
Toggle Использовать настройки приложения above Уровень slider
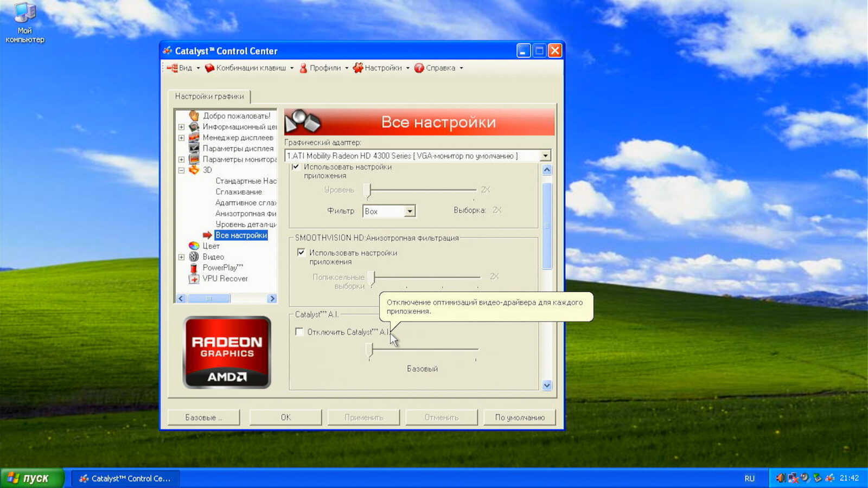click(x=296, y=166)
